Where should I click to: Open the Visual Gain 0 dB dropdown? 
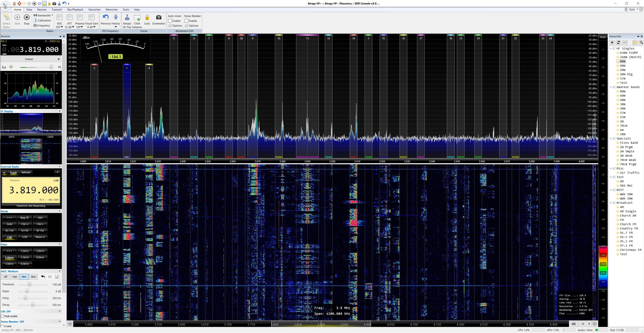point(91,21)
